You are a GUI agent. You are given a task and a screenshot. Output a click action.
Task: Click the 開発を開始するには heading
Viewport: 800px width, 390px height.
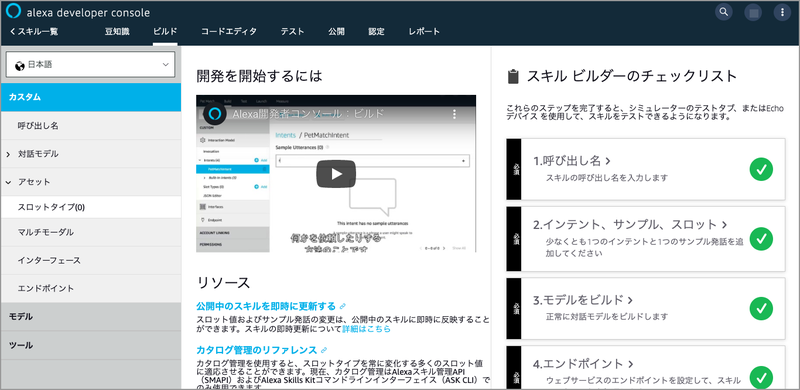[260, 76]
